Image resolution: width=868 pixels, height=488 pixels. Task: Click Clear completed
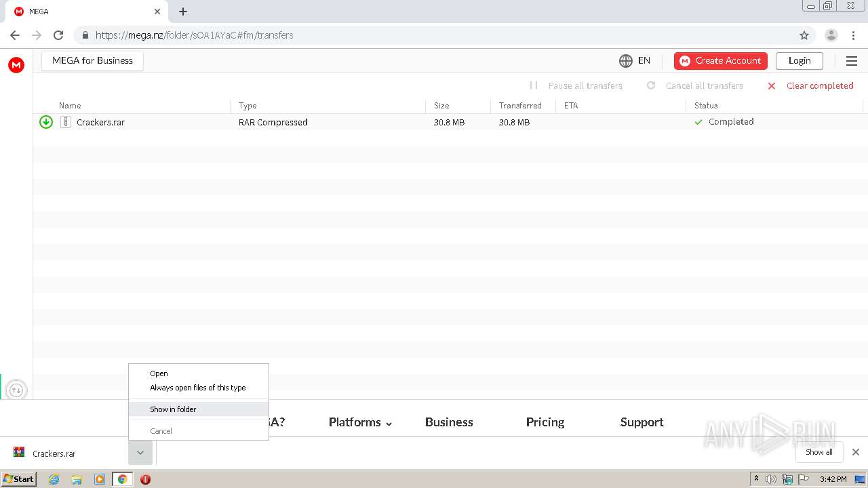[x=810, y=85]
